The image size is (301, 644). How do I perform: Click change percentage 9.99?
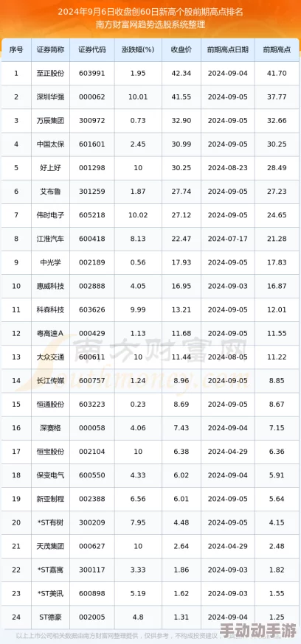[x=138, y=309]
